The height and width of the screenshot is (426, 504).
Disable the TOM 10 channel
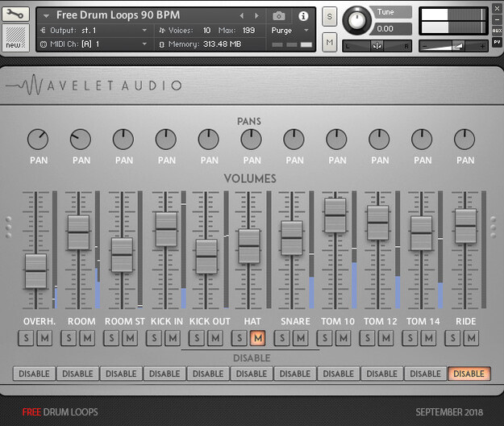click(x=338, y=374)
